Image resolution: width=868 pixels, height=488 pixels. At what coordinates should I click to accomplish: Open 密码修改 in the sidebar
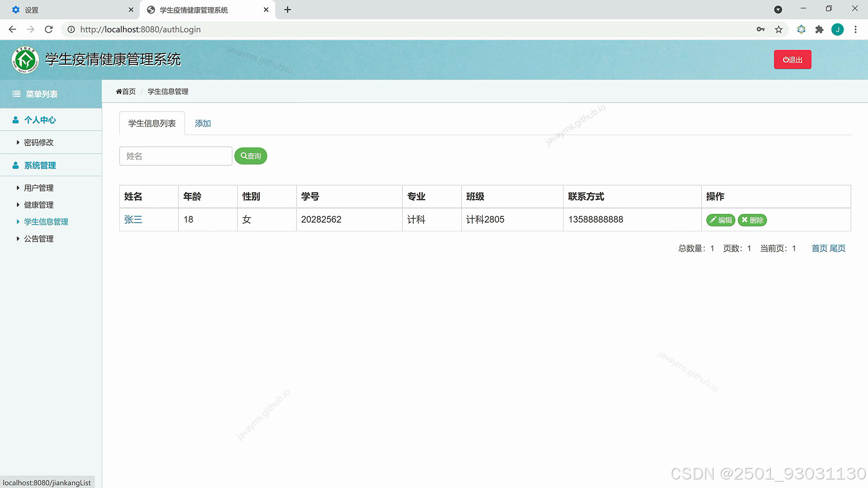(x=38, y=142)
